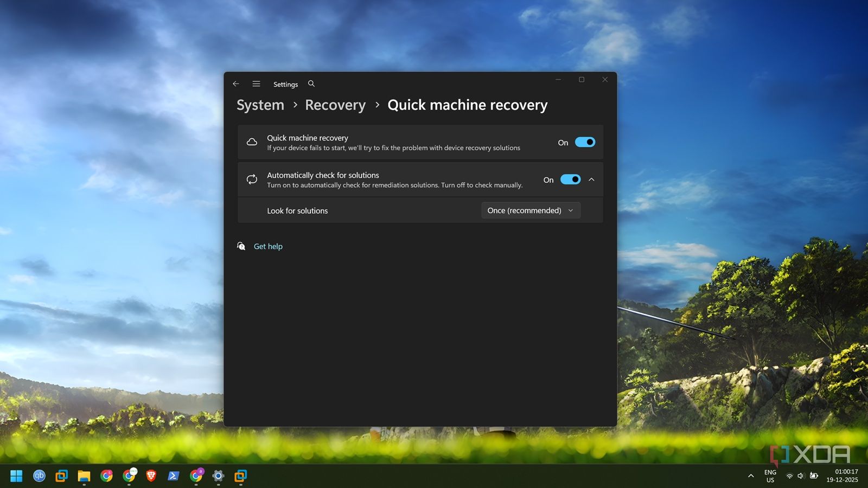Click the sync icon beside Automatically check for solutions

point(252,179)
